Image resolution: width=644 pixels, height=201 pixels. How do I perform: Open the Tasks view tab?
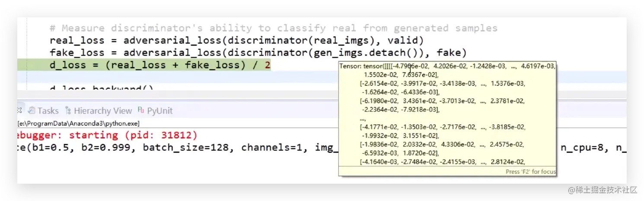click(x=43, y=110)
